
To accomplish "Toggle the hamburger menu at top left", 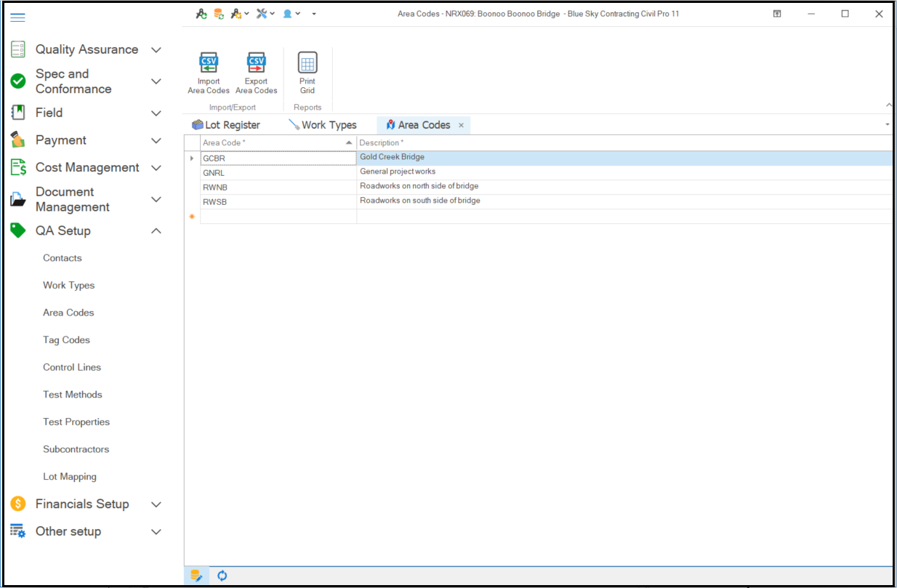I will 17,17.
